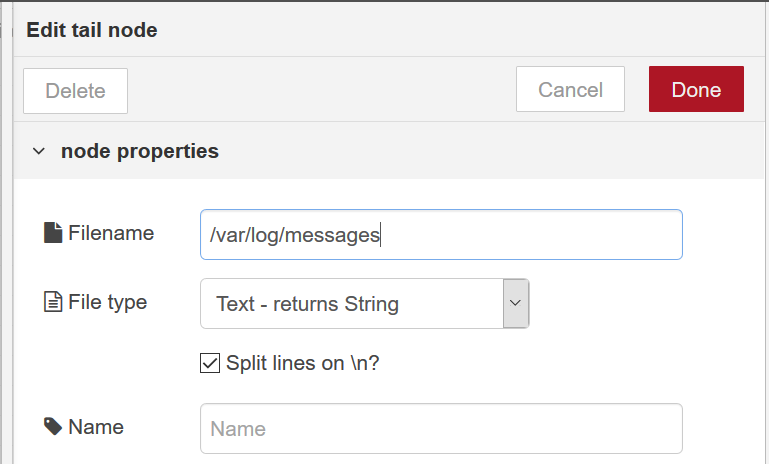Viewport: 769px width, 464px height.
Task: Click the 'Split lines on \n?' label
Action: tap(303, 363)
